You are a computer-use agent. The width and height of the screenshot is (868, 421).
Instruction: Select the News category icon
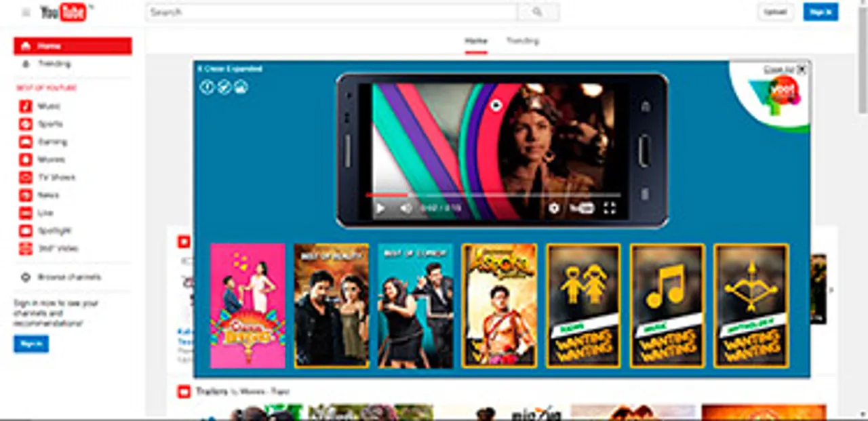tap(25, 195)
